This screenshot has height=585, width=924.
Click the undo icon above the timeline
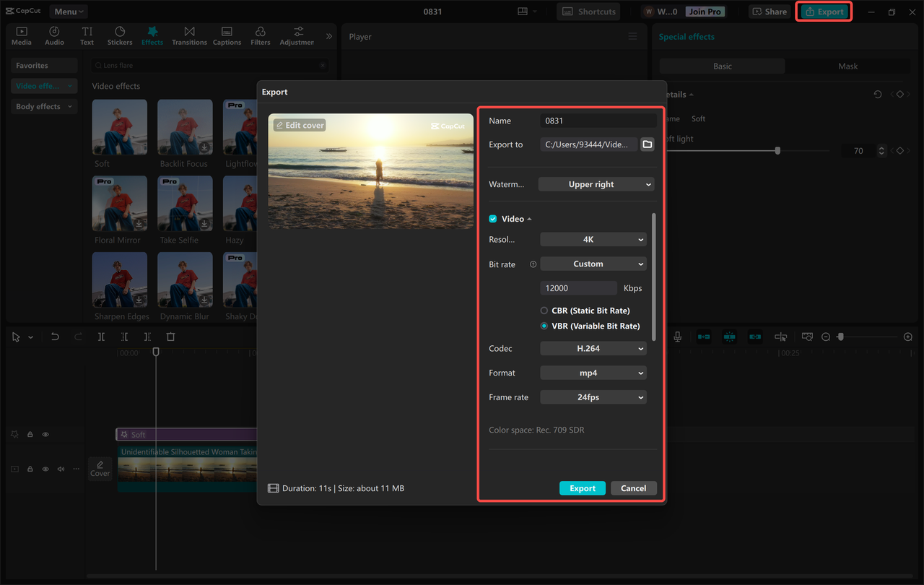click(55, 336)
